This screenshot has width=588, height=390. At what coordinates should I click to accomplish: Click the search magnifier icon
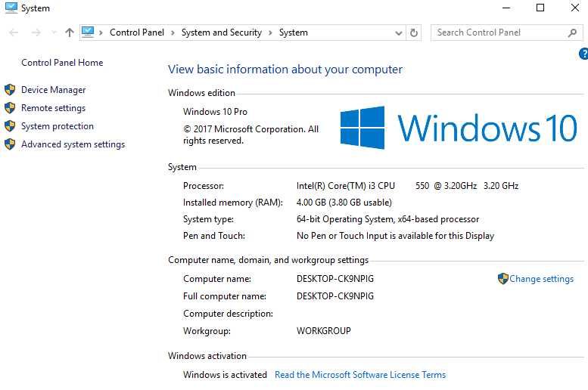[x=572, y=33]
